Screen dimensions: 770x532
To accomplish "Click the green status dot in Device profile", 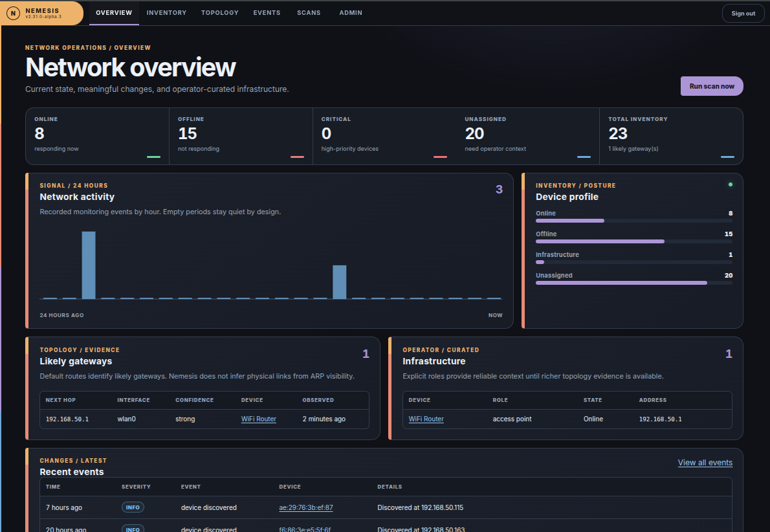I will tap(731, 184).
